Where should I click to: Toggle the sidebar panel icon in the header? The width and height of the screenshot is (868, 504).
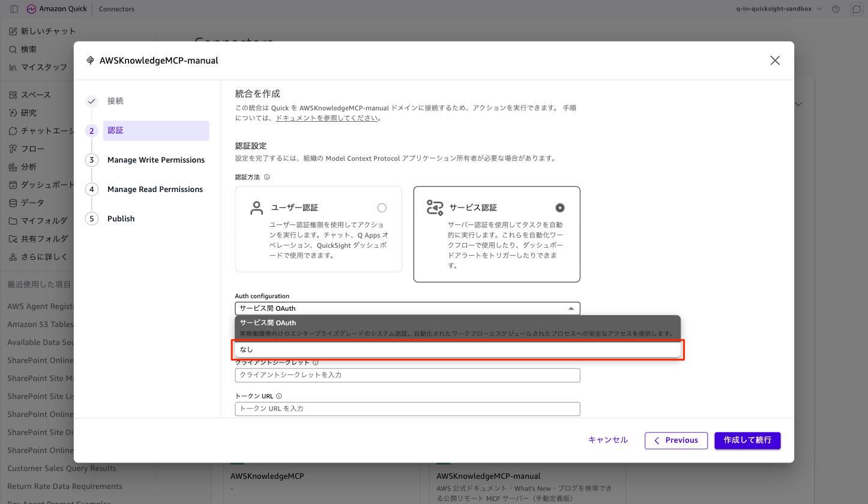(14, 9)
